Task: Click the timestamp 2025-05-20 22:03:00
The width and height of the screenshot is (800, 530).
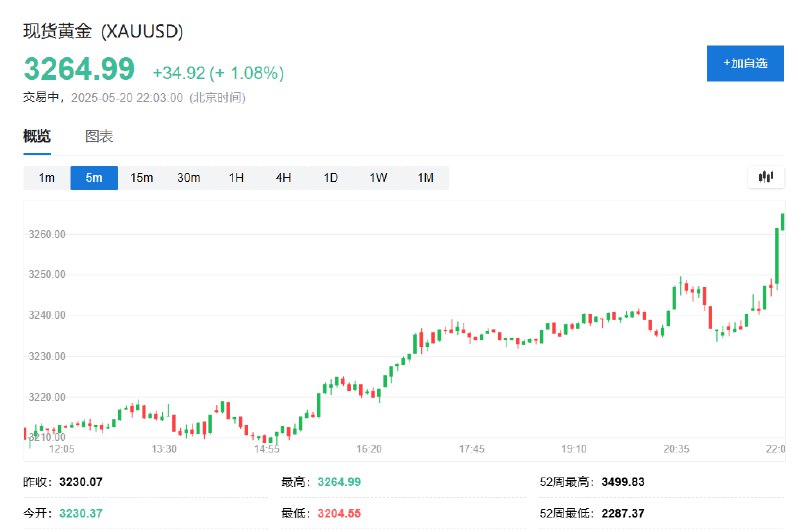Action: pyautogui.click(x=127, y=97)
